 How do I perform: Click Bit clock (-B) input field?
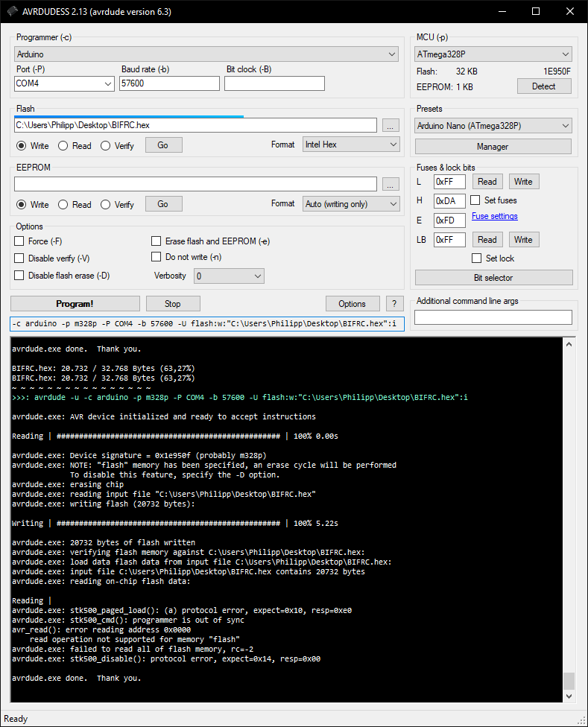[x=274, y=83]
